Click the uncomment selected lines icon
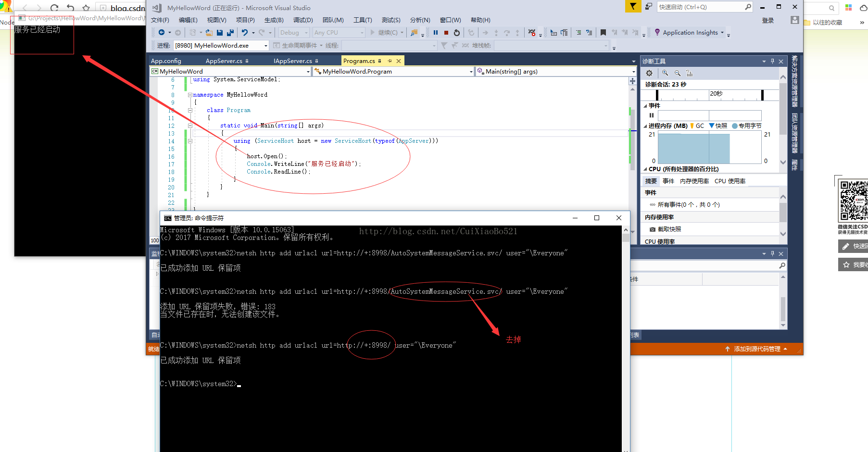 coord(589,32)
